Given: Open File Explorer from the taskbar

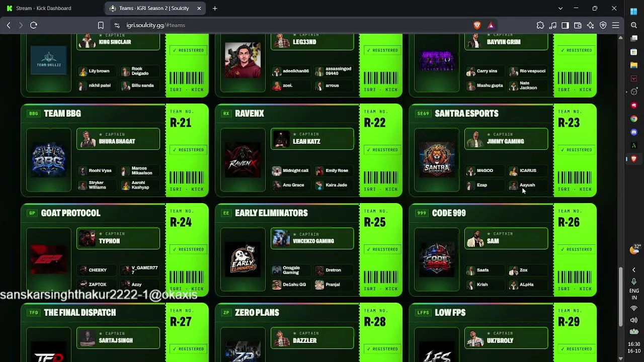Looking at the screenshot, I should tap(634, 65).
